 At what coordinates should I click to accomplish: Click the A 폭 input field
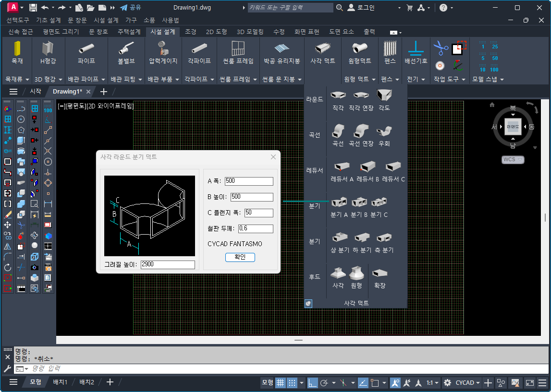coord(248,181)
